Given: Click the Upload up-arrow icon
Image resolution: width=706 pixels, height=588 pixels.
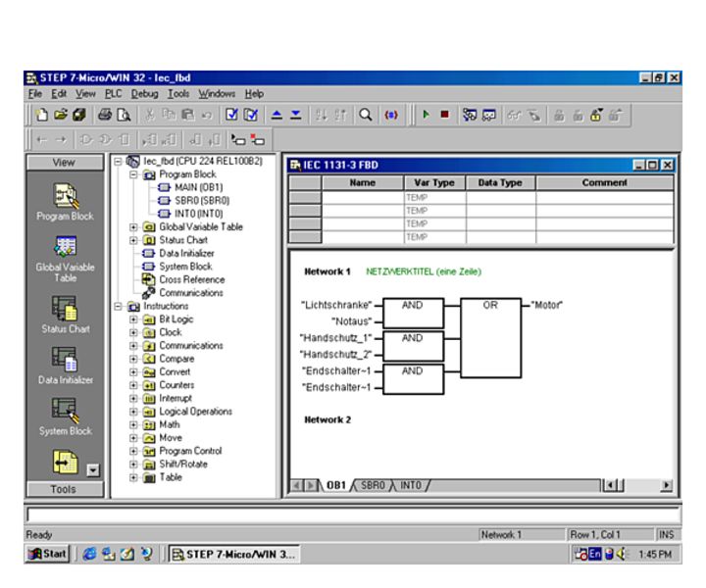Looking at the screenshot, I should pyautogui.click(x=277, y=115).
